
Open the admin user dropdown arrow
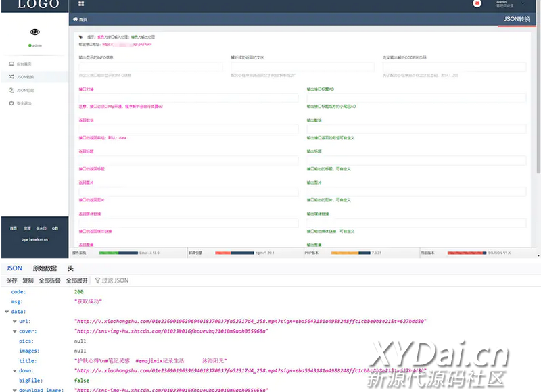click(x=523, y=3)
